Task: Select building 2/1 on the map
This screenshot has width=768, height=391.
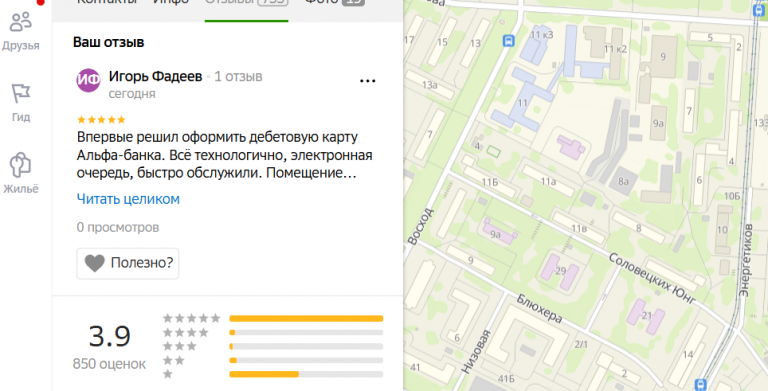Action: point(581,344)
